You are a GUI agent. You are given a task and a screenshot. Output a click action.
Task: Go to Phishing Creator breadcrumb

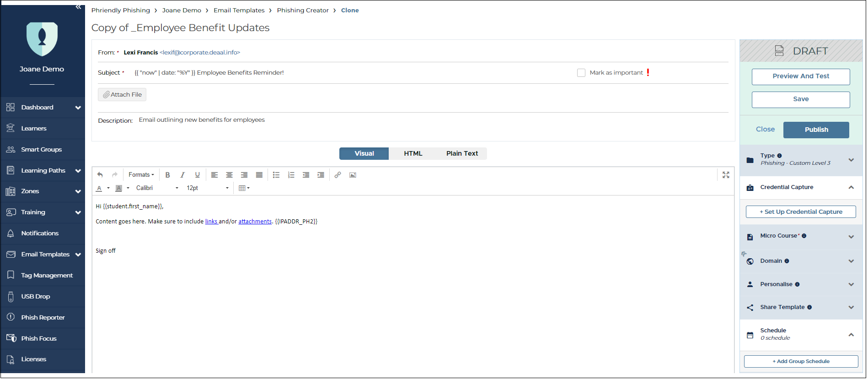(x=303, y=11)
